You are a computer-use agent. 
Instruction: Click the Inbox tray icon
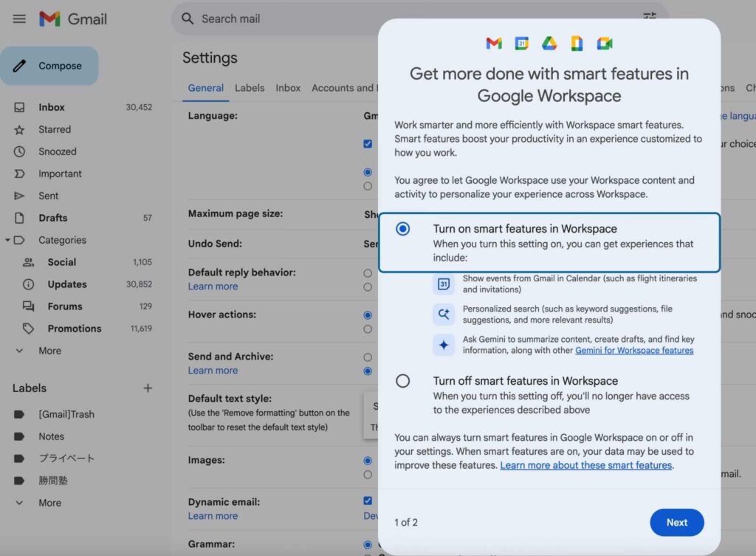(x=19, y=107)
